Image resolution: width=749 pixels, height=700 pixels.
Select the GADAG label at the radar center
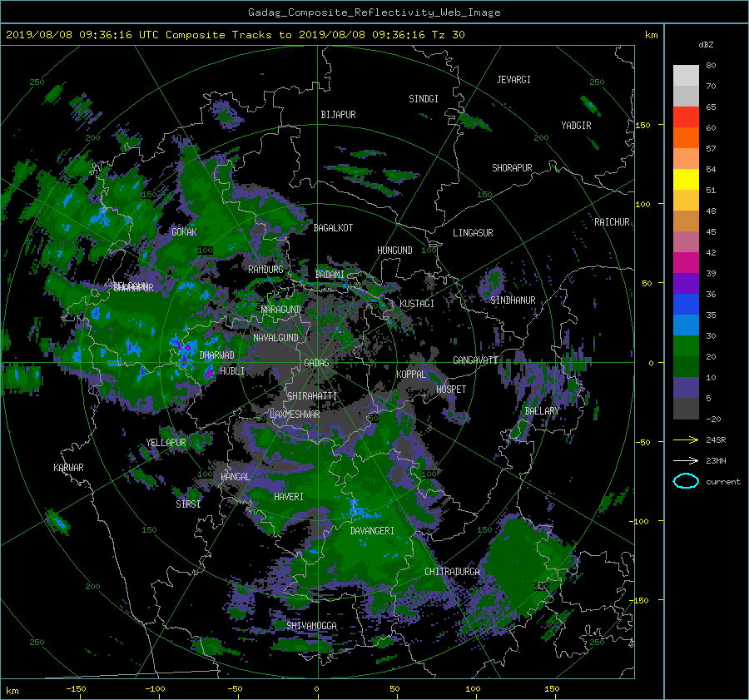[x=317, y=363]
